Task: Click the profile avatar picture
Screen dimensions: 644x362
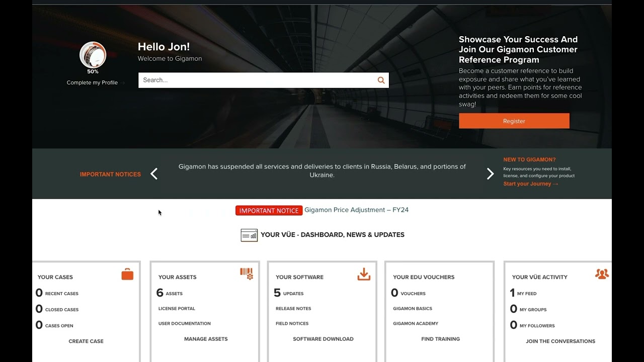Action: click(93, 55)
